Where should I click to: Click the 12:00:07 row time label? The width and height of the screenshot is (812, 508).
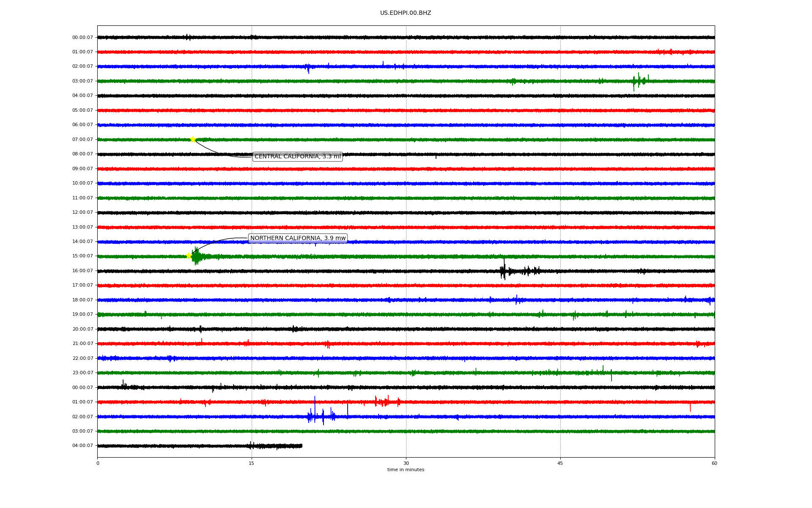(x=82, y=213)
